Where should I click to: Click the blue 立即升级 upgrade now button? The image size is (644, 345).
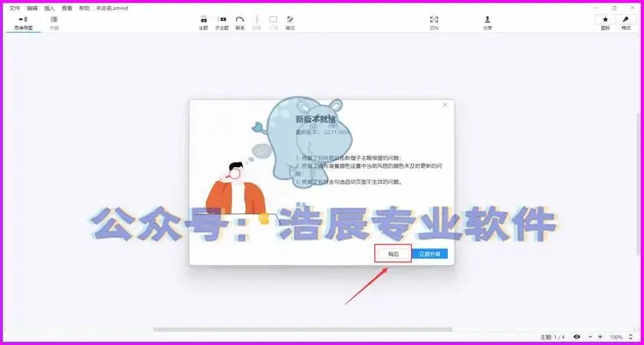429,255
